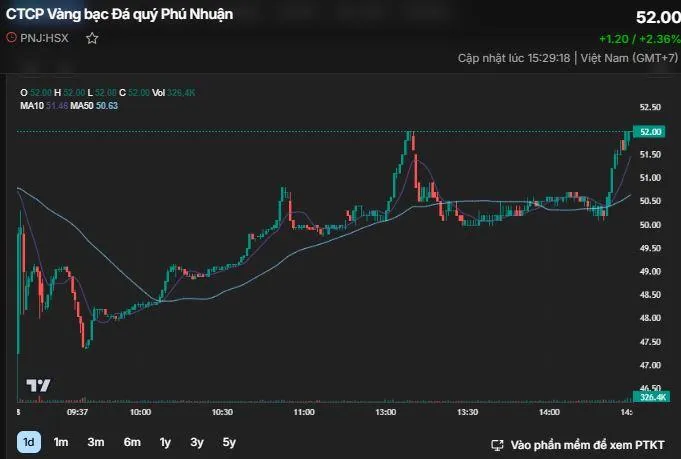The height and width of the screenshot is (459, 681).
Task: Click the 09:37 time axis label
Action: 77,412
